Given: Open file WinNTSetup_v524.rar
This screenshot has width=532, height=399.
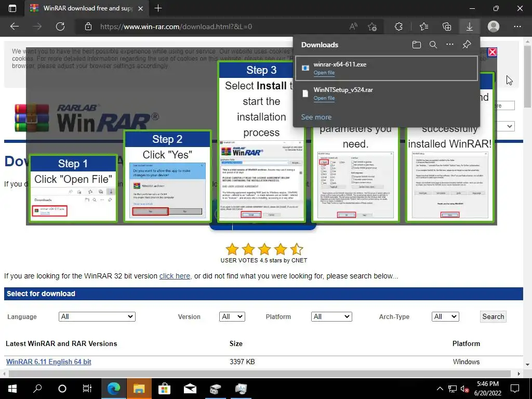Looking at the screenshot, I should [x=324, y=98].
